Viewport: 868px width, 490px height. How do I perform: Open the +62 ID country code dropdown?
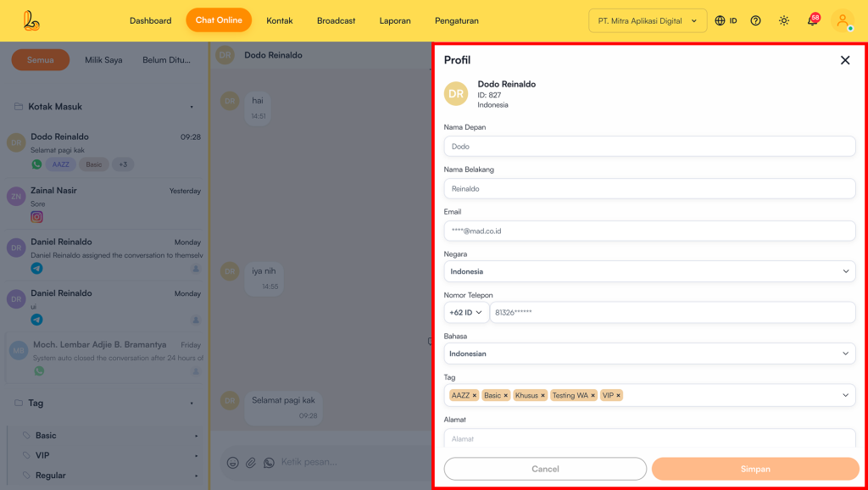point(466,313)
